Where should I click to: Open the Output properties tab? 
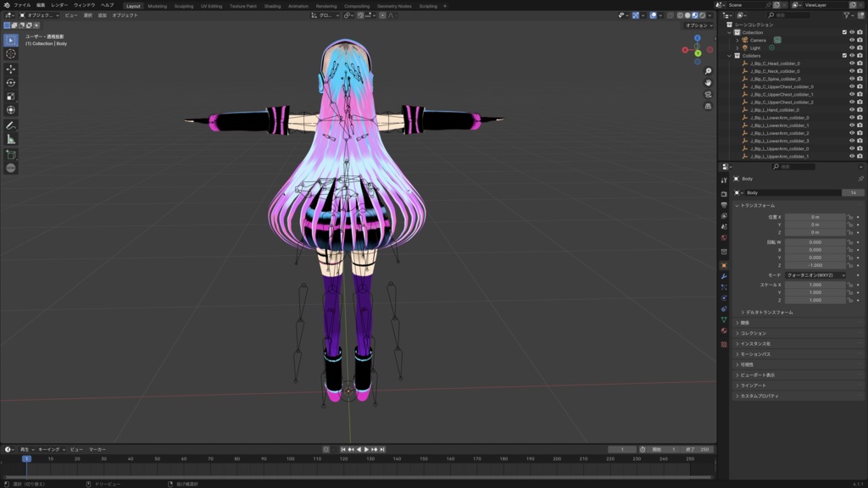click(x=724, y=205)
